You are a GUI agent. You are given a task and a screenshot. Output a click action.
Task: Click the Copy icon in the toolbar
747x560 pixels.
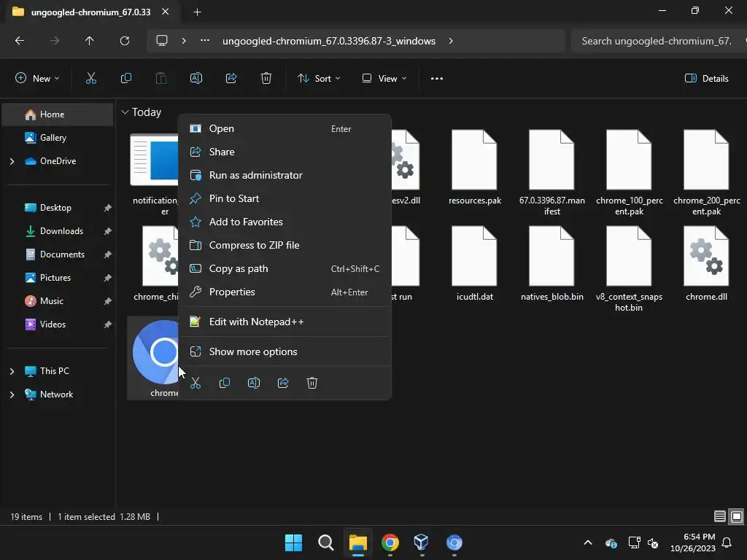125,79
